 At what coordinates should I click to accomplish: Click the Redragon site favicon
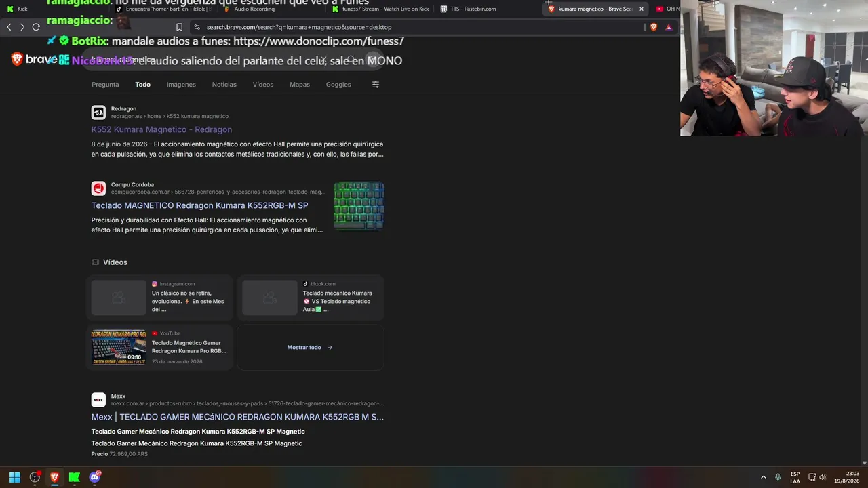pos(98,112)
